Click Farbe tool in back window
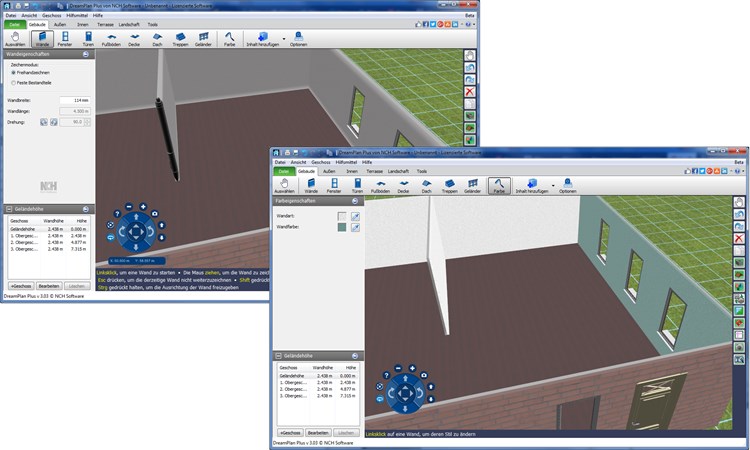This screenshot has height=450, width=750. pos(230,39)
